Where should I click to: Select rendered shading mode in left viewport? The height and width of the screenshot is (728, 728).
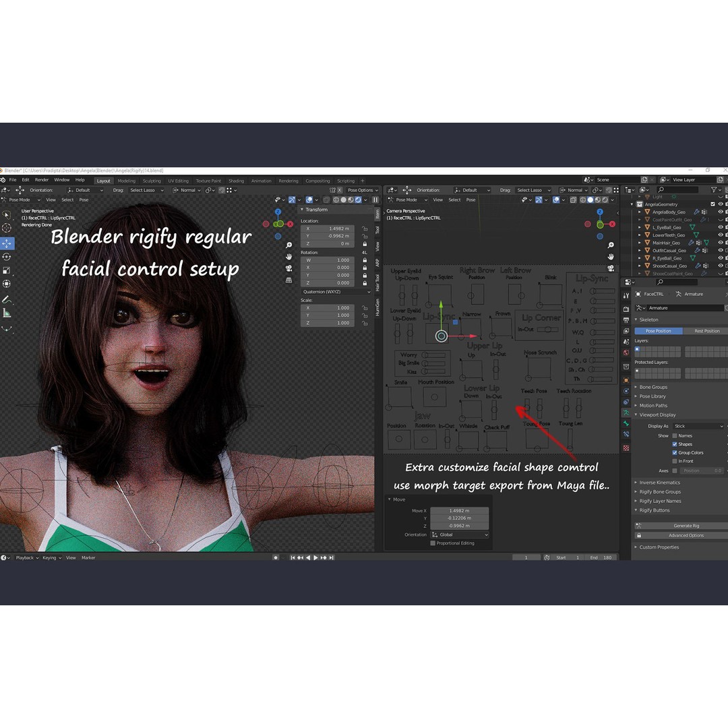(x=359, y=200)
